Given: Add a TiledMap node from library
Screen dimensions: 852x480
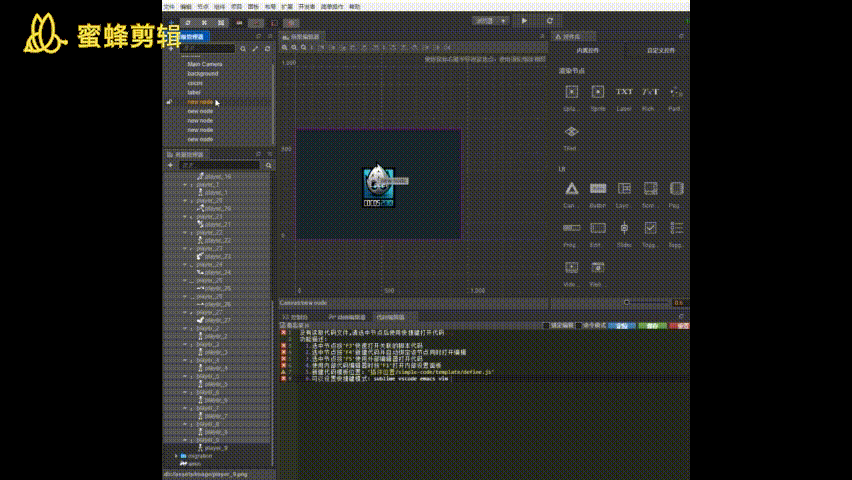Looking at the screenshot, I should point(571,132).
